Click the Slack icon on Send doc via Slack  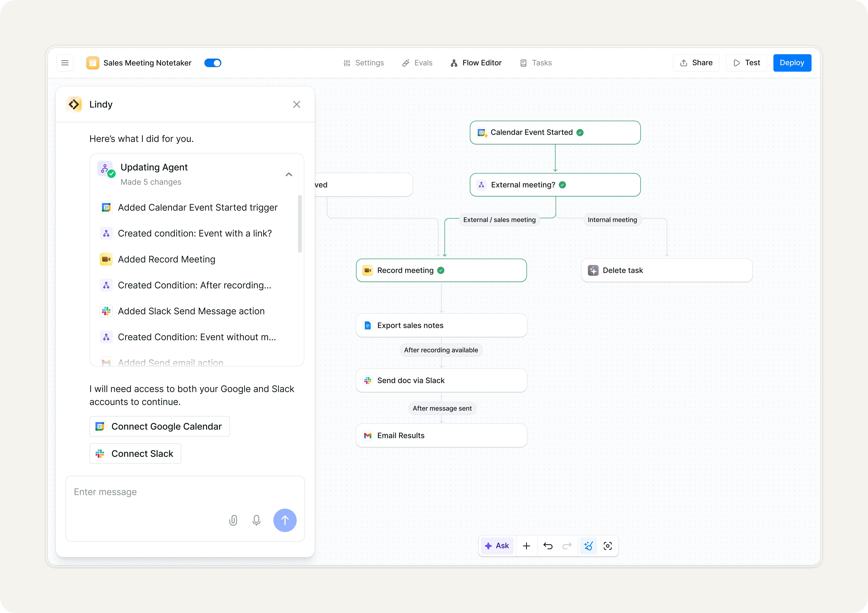point(367,380)
